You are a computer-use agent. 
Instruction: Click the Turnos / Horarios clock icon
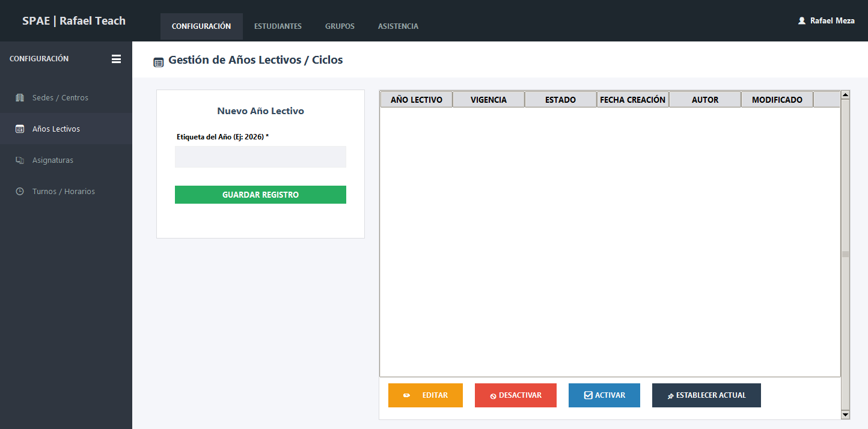click(x=20, y=192)
